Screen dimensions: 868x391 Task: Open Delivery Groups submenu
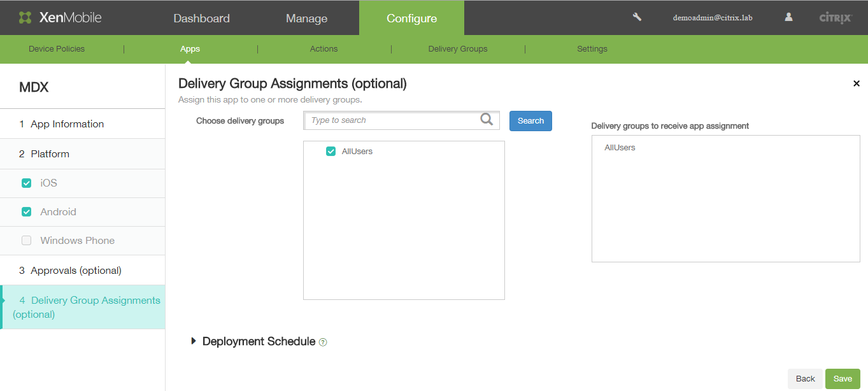coord(457,49)
